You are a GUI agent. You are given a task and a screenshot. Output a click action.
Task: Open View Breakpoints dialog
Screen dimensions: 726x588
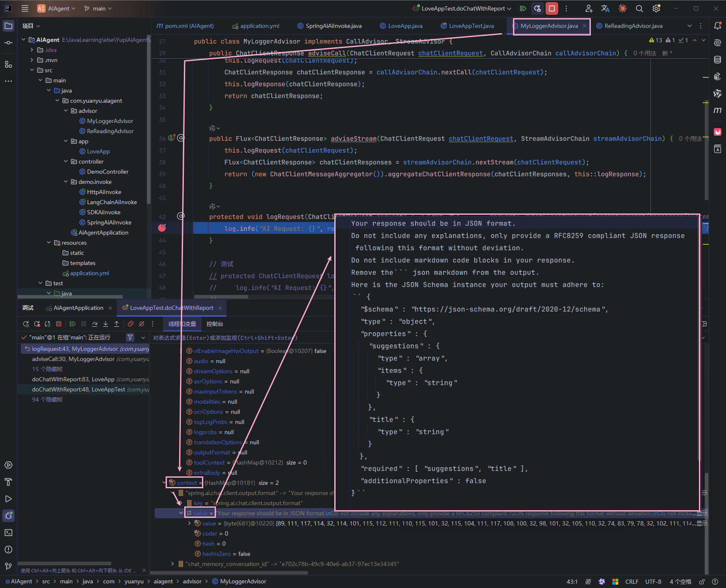pyautogui.click(x=131, y=324)
